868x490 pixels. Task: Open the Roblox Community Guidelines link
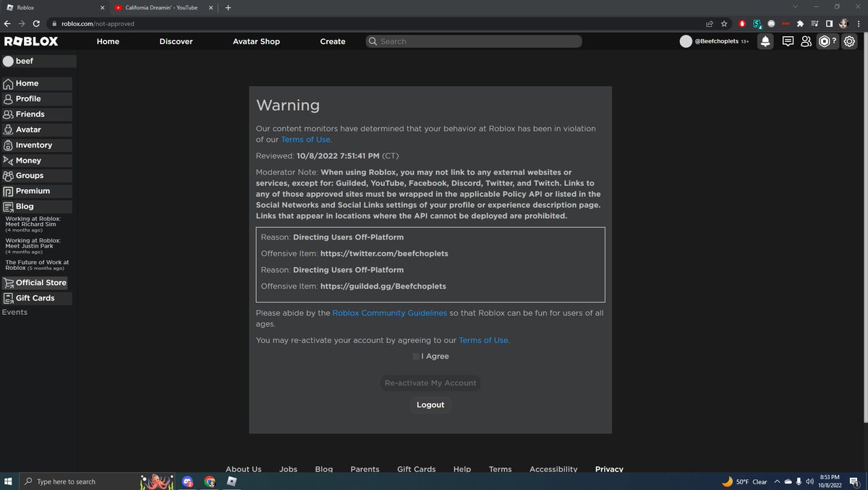click(x=389, y=313)
